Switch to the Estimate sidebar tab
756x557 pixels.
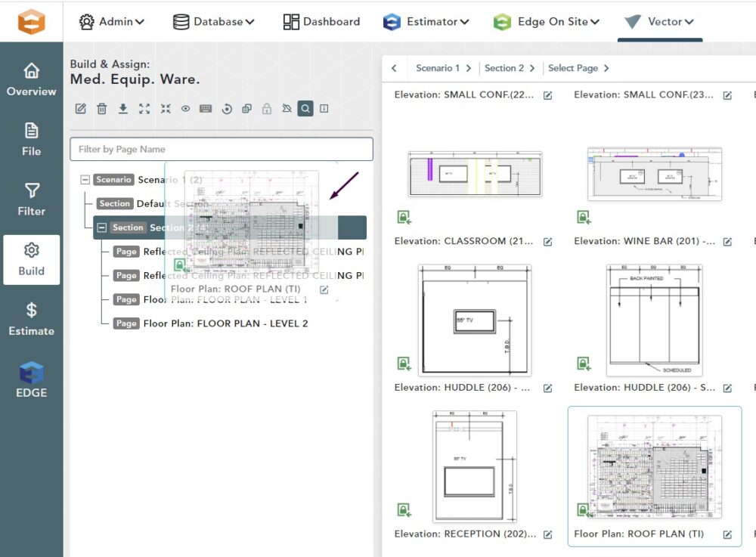click(x=32, y=319)
